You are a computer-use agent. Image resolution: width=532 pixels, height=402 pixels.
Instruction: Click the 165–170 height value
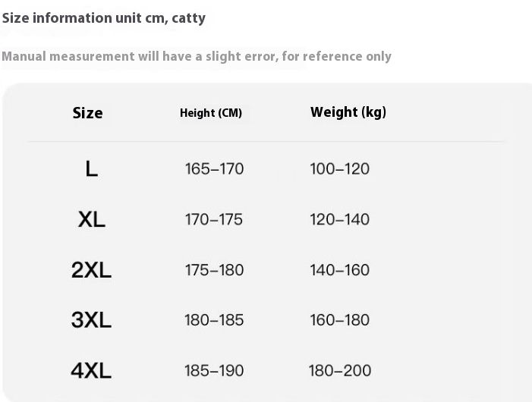point(214,168)
